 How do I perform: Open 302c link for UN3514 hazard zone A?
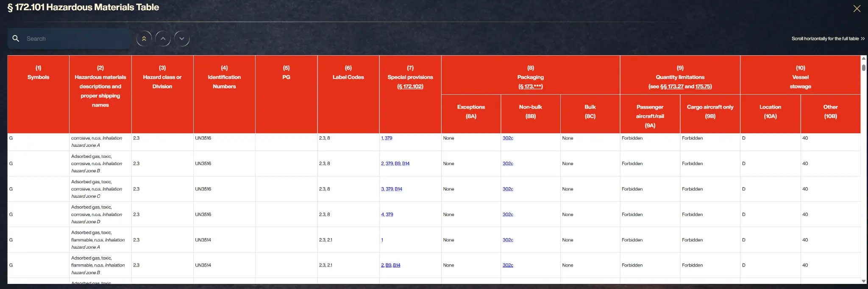tap(508, 240)
